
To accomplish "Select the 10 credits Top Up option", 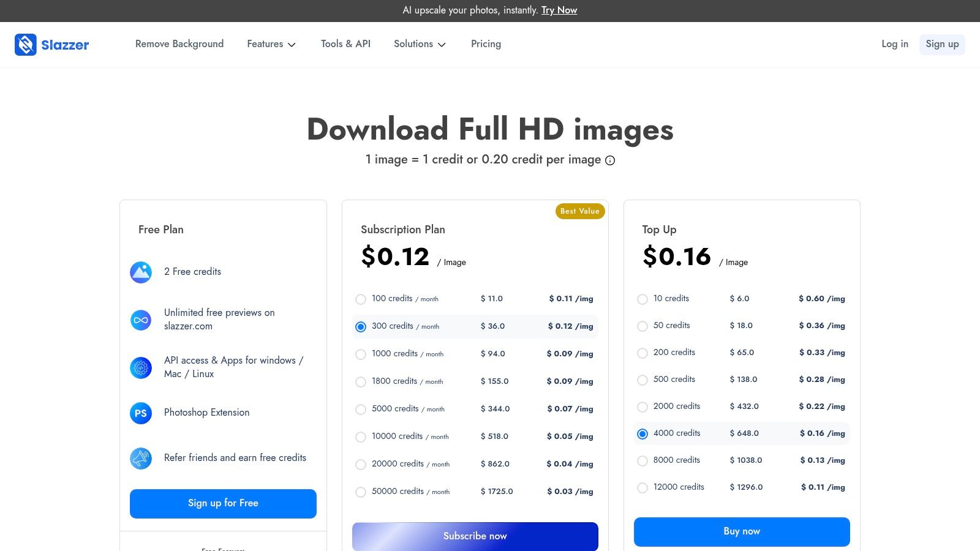I will pyautogui.click(x=643, y=299).
